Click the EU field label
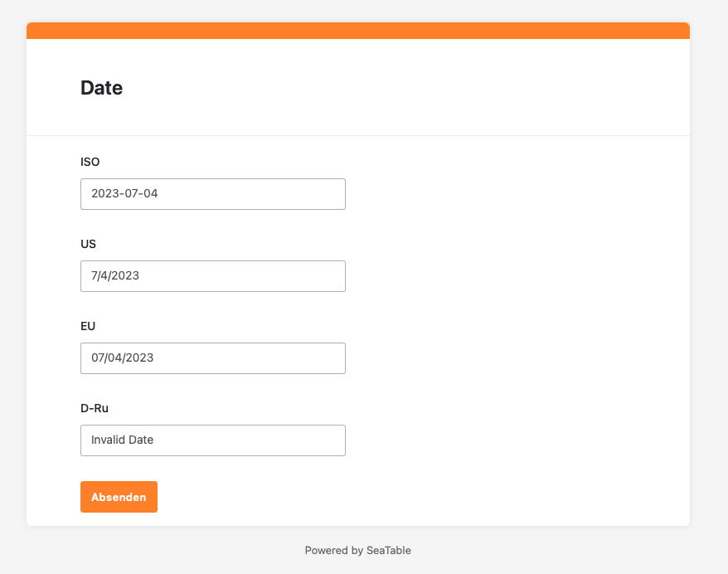The image size is (728, 574). pyautogui.click(x=88, y=326)
